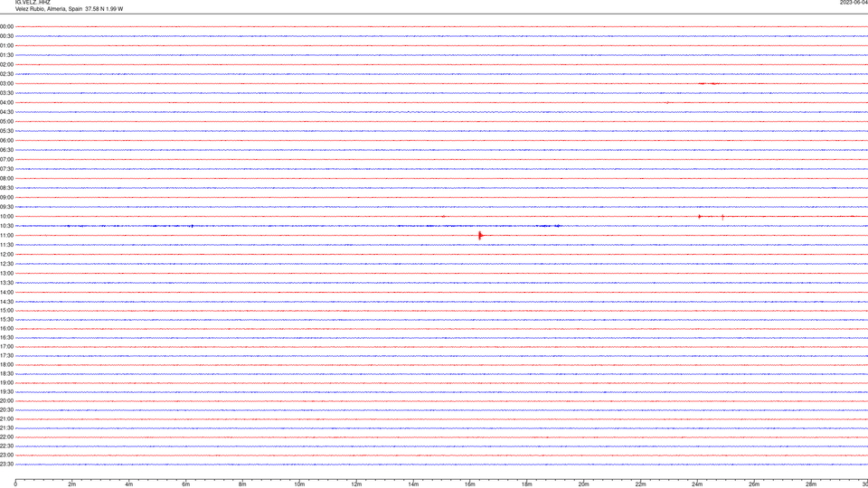Select the 18:00 row label

point(6,364)
